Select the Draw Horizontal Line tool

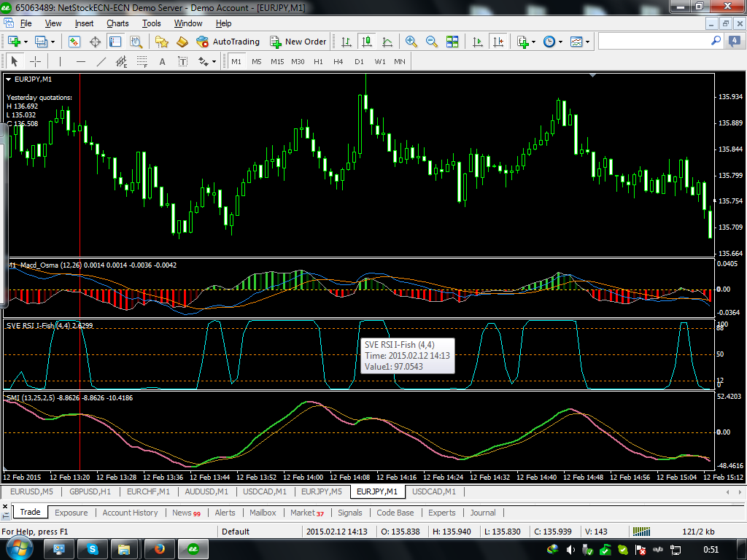[81, 61]
